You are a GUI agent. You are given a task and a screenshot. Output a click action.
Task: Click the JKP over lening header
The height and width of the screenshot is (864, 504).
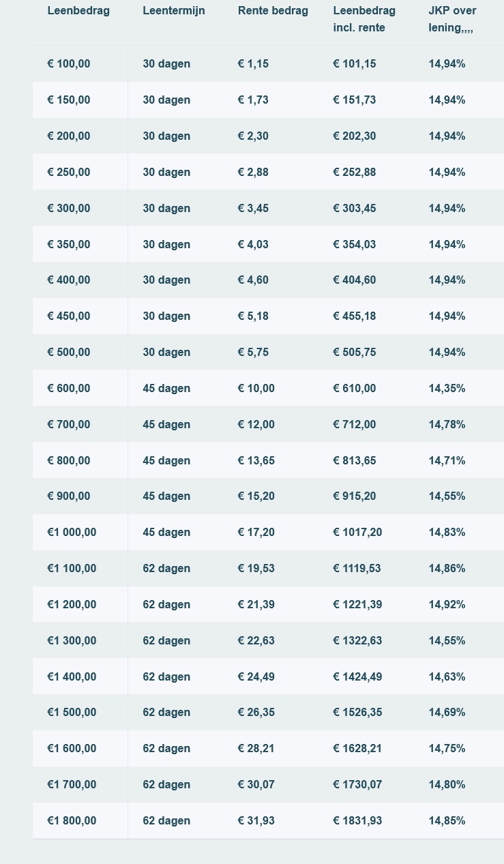pyautogui.click(x=452, y=19)
